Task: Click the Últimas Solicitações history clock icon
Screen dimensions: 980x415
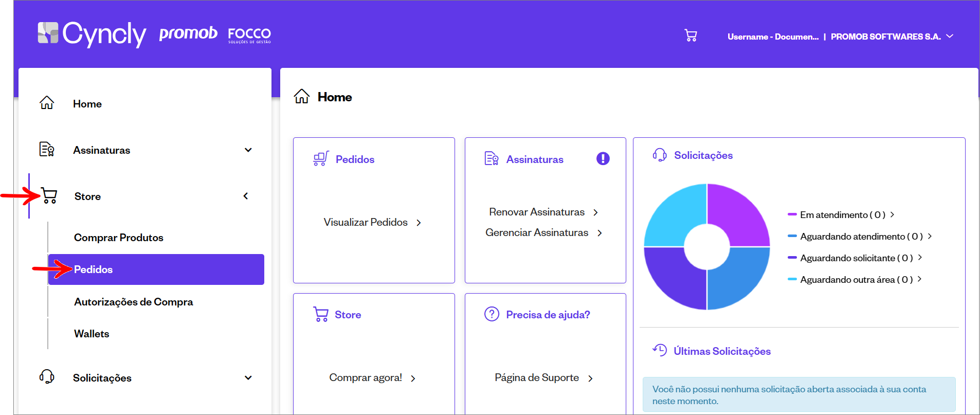Action: pyautogui.click(x=660, y=350)
